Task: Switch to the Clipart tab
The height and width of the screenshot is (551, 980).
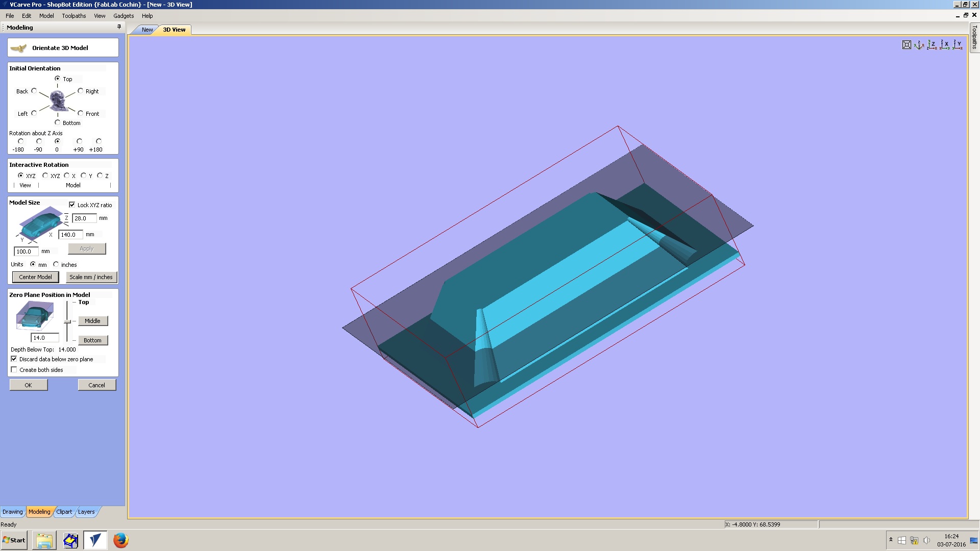Action: (64, 512)
